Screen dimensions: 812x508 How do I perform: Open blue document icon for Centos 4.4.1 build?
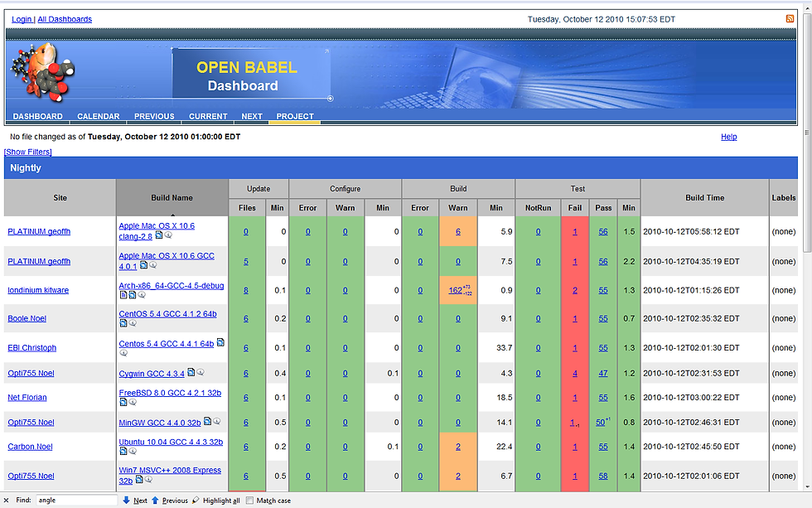[x=220, y=342]
